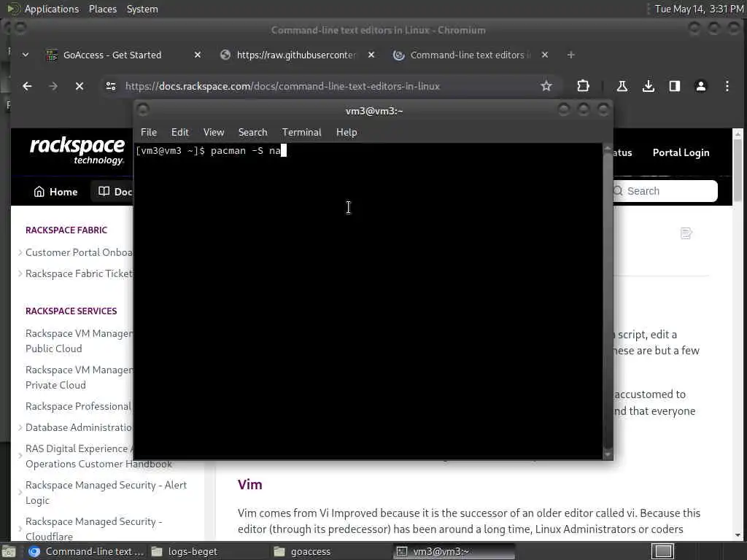Screen dimensions: 747x560
Task: Click the suggest edits page icon
Action: pos(686,233)
